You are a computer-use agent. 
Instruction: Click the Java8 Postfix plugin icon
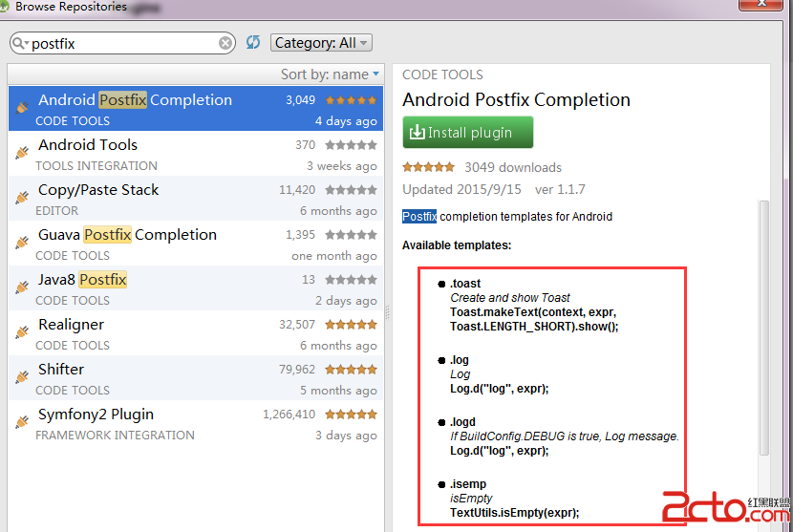[22, 287]
